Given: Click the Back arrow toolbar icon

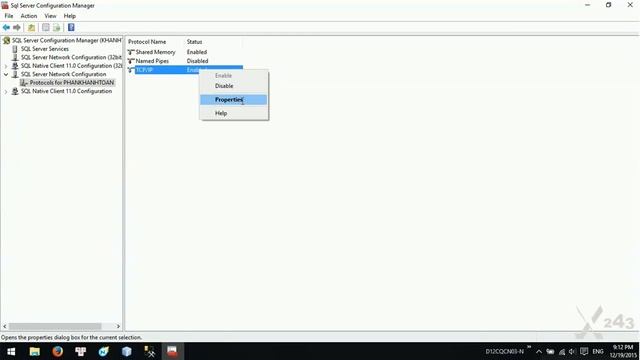Looking at the screenshot, I should click(6, 27).
